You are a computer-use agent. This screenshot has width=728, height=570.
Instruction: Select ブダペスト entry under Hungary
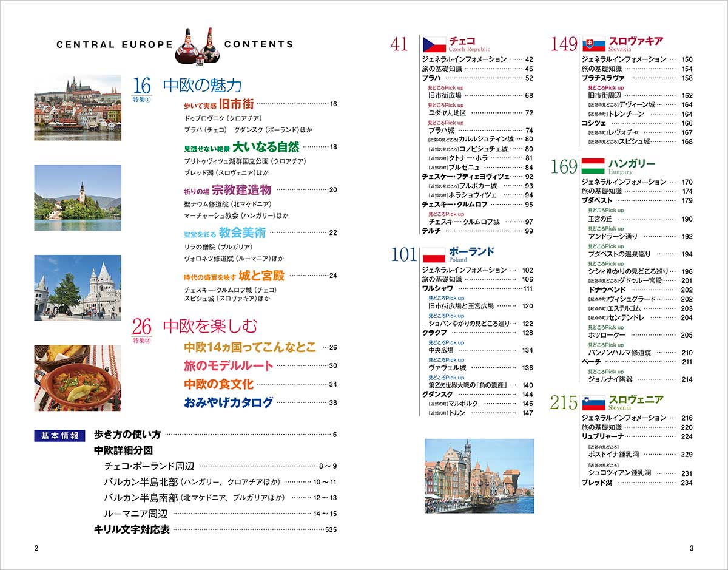597,200
